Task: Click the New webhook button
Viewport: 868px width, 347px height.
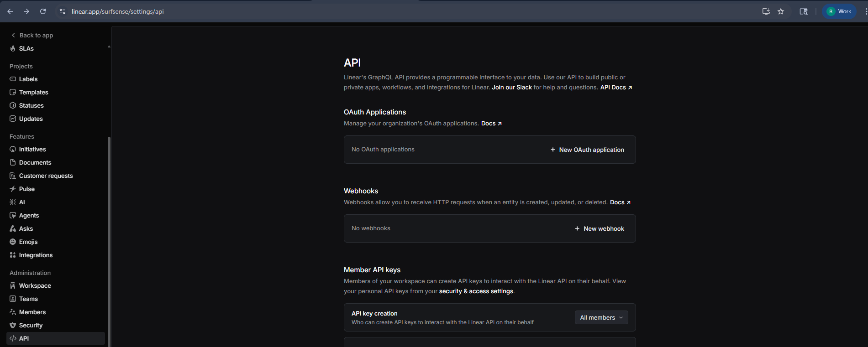Action: [x=599, y=228]
